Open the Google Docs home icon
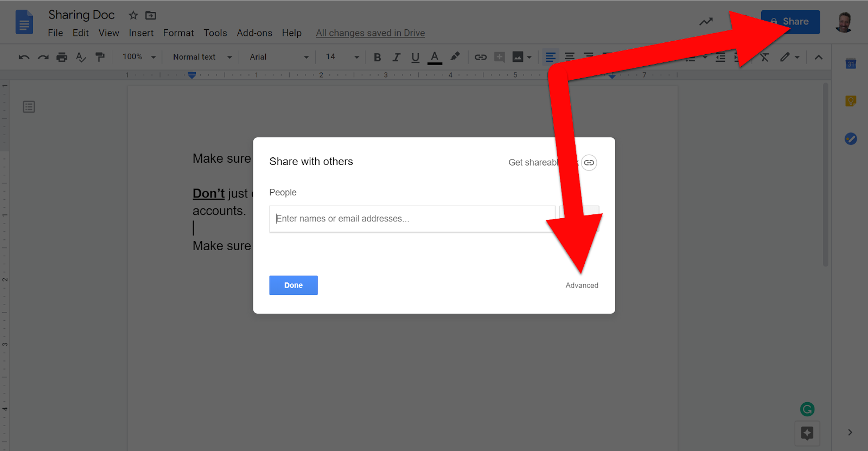This screenshot has width=868, height=451. pyautogui.click(x=24, y=22)
